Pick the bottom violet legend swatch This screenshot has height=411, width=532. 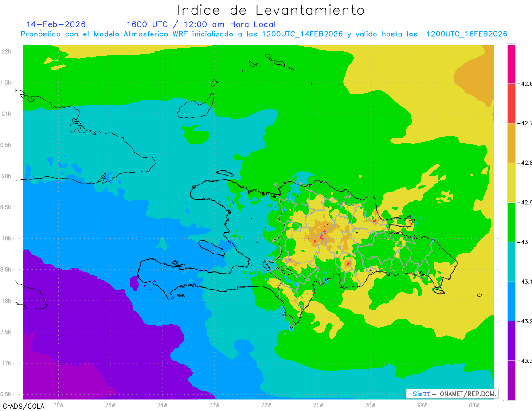[511, 380]
